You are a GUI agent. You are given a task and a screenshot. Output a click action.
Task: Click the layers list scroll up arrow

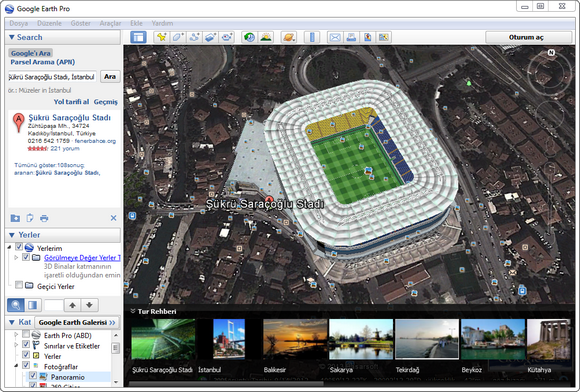click(x=116, y=335)
